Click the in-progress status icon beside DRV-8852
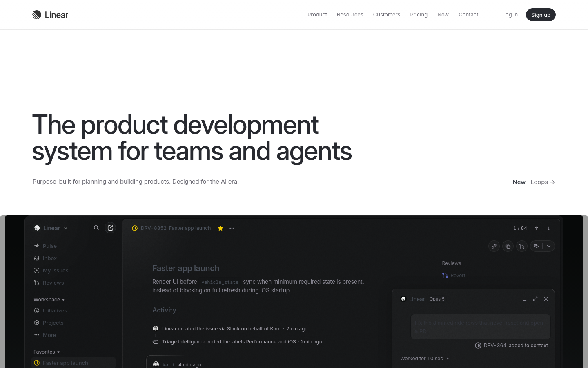Viewport: 588px width, 368px height. pos(135,228)
